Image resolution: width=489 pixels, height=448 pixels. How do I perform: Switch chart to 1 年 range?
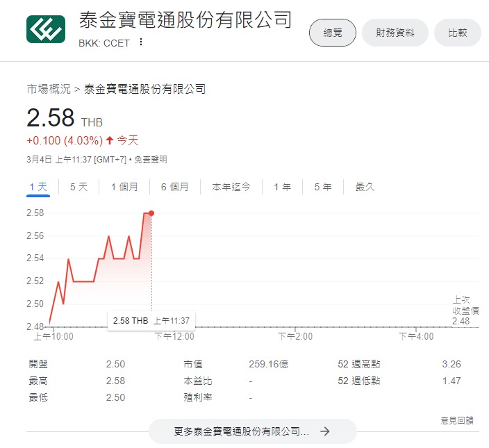[x=282, y=187]
